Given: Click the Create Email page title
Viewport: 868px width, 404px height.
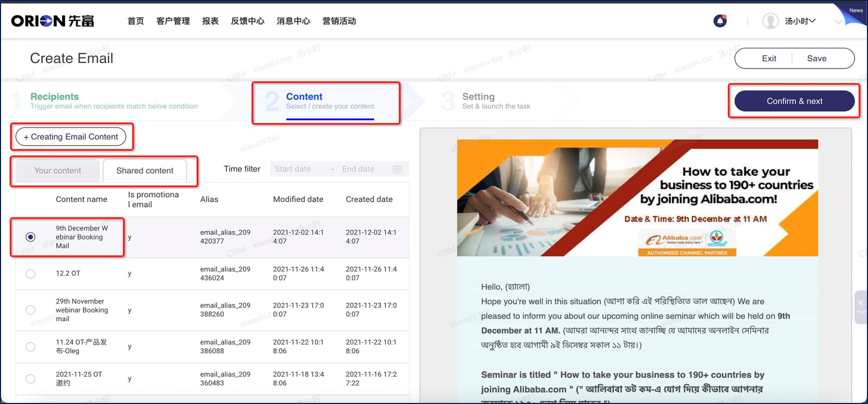Looking at the screenshot, I should pos(71,58).
